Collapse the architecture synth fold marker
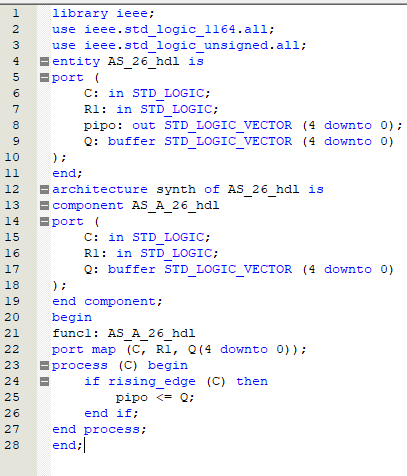Screen dimensions: 407x476 (x=44, y=189)
